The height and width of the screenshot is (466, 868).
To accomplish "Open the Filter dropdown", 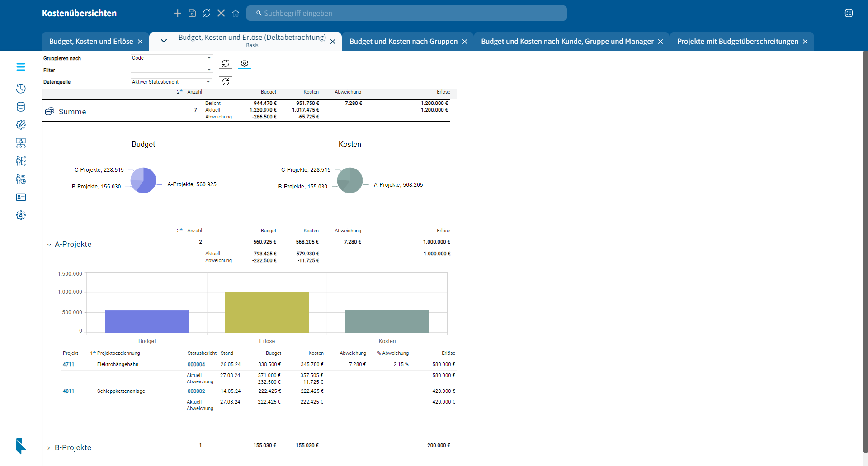I will [172, 70].
